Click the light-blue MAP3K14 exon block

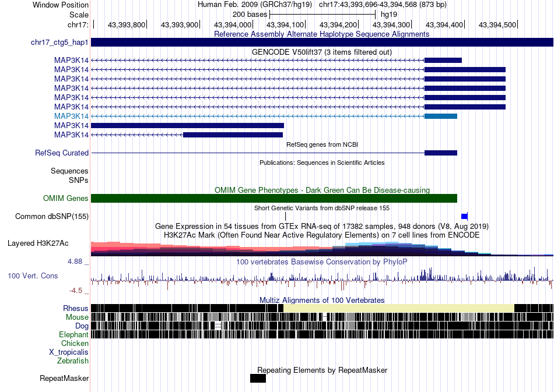click(x=441, y=116)
